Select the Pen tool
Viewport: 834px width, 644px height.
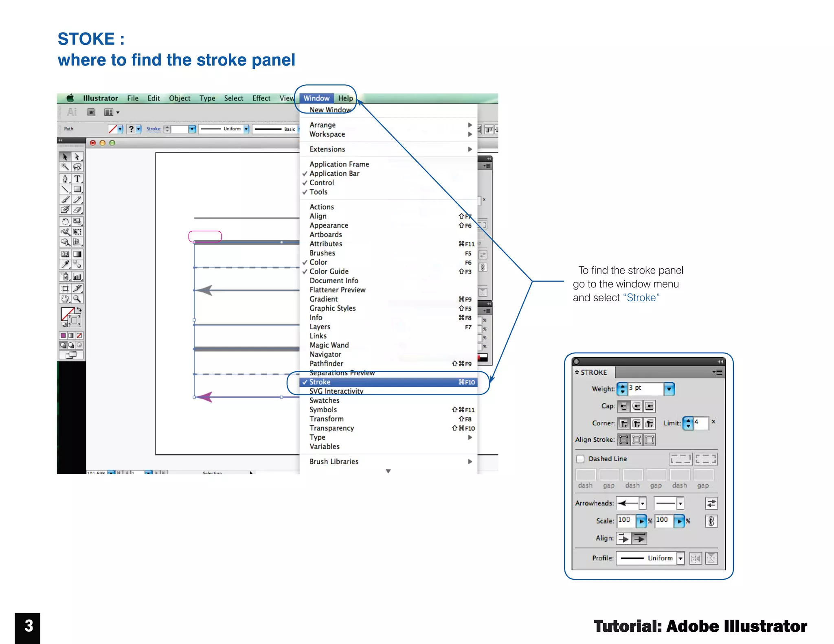(65, 179)
